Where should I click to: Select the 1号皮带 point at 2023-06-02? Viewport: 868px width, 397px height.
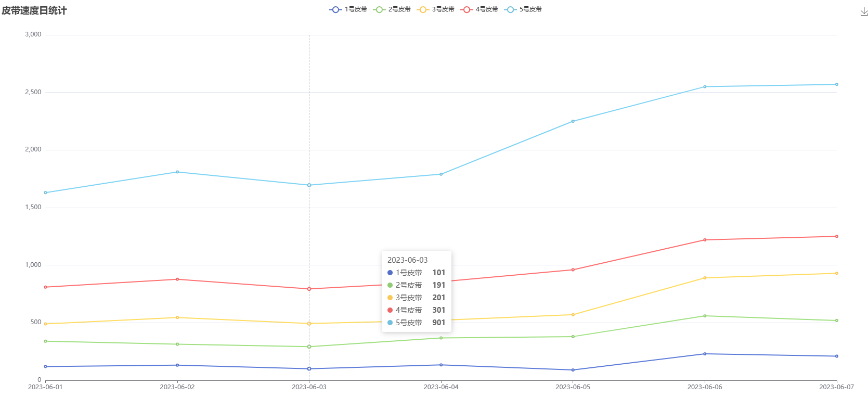tap(177, 365)
